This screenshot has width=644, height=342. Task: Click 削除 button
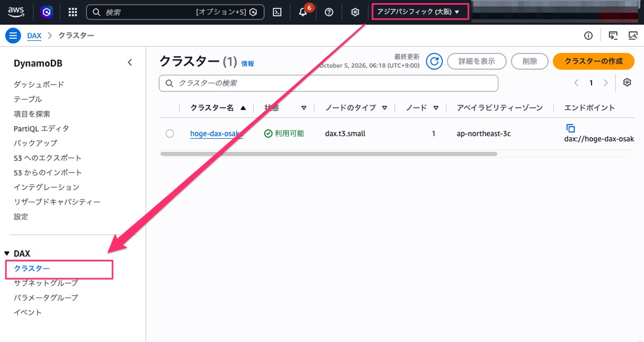[530, 61]
